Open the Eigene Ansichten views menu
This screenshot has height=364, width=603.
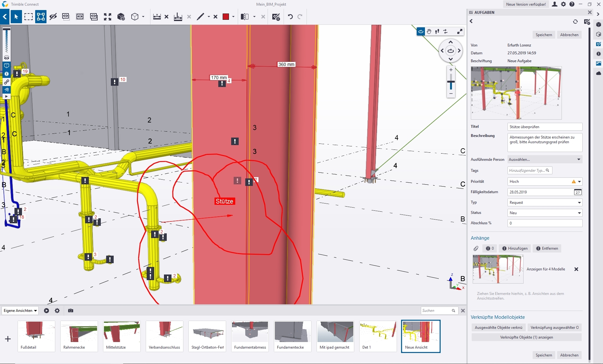click(20, 311)
